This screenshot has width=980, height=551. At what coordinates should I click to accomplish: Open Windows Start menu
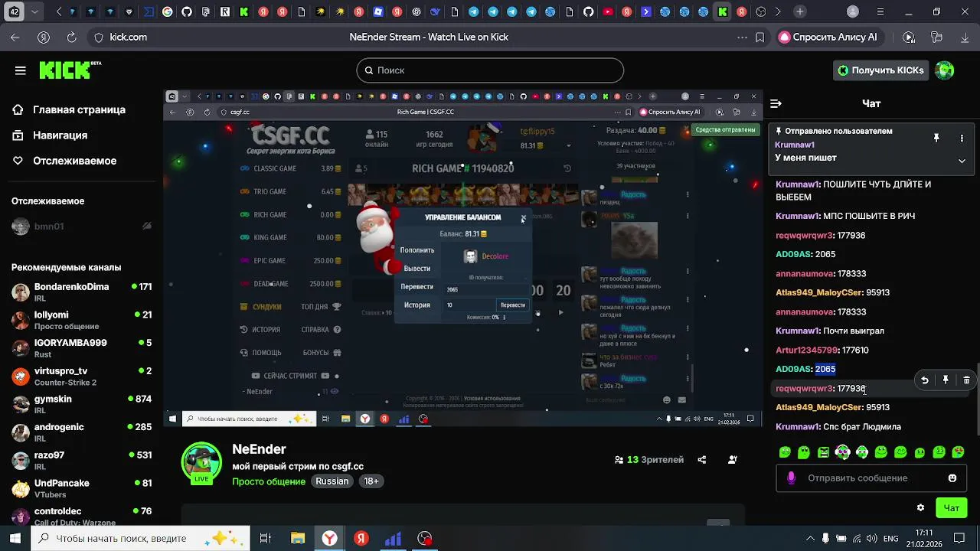tap(15, 539)
